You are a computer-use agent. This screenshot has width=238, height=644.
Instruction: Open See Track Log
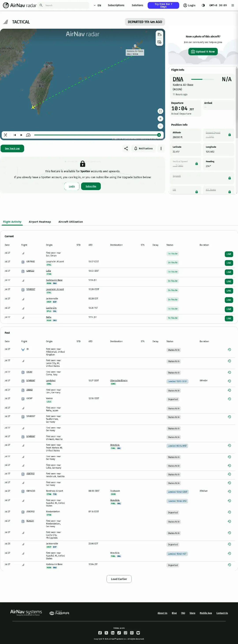(x=12, y=148)
